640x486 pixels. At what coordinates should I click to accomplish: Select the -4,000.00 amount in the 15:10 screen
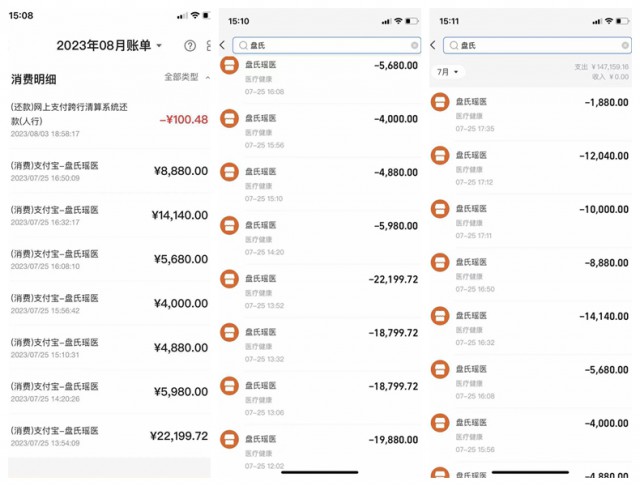point(396,119)
